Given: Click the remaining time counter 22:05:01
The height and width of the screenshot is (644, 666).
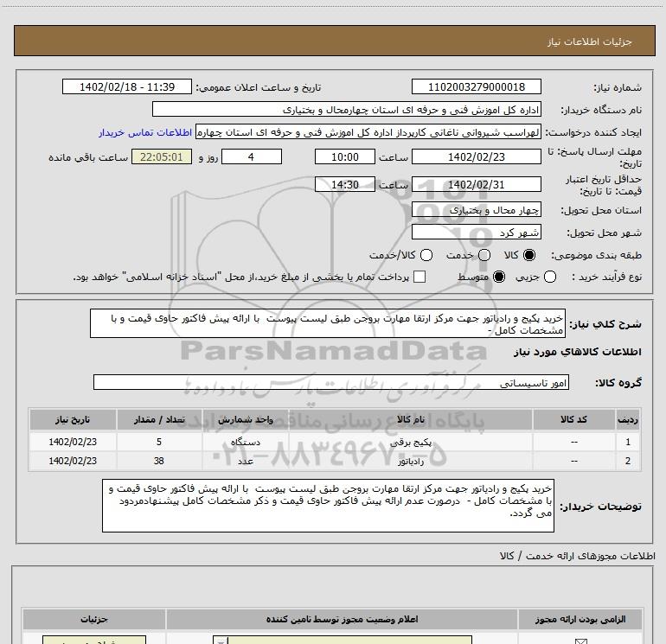Looking at the screenshot, I should (x=162, y=157).
